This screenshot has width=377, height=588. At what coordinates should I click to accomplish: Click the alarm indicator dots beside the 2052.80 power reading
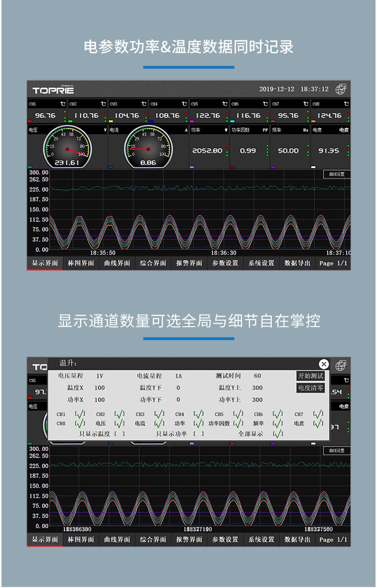[x=227, y=150]
